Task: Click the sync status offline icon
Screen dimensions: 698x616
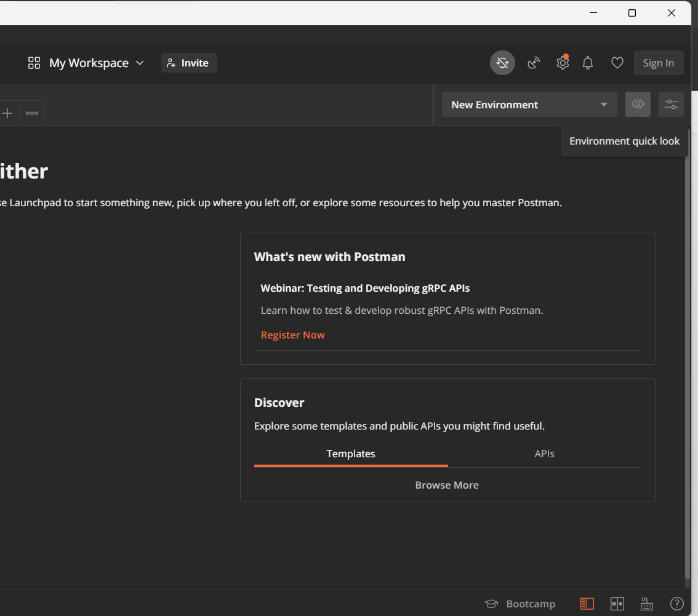Action: [502, 63]
